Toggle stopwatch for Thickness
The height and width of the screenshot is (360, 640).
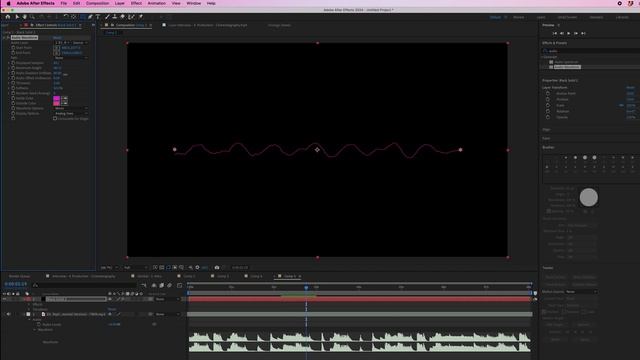point(13,83)
